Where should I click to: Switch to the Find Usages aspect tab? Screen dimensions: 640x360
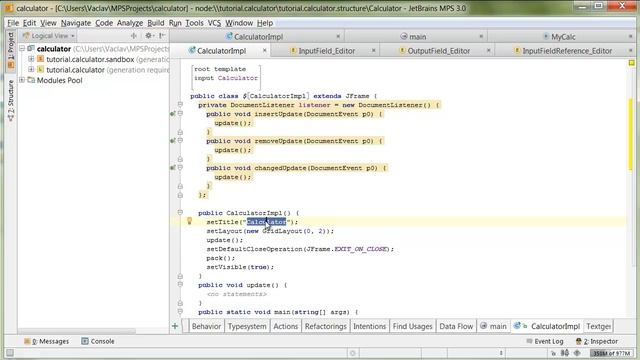click(412, 327)
